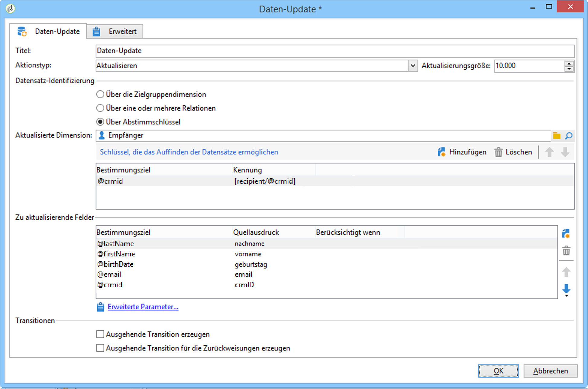Click Löschen to delete the selected key

513,152
